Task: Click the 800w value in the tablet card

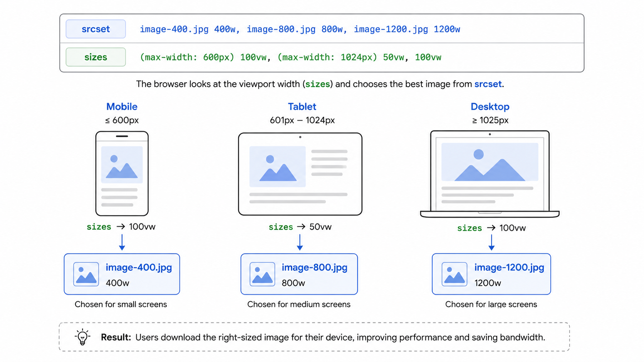Action: click(293, 283)
